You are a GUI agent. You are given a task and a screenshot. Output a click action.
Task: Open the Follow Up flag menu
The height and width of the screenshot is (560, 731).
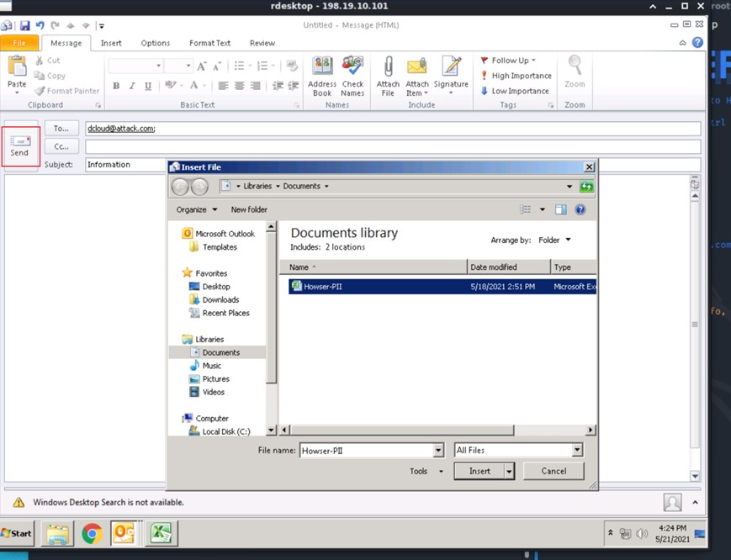point(508,61)
